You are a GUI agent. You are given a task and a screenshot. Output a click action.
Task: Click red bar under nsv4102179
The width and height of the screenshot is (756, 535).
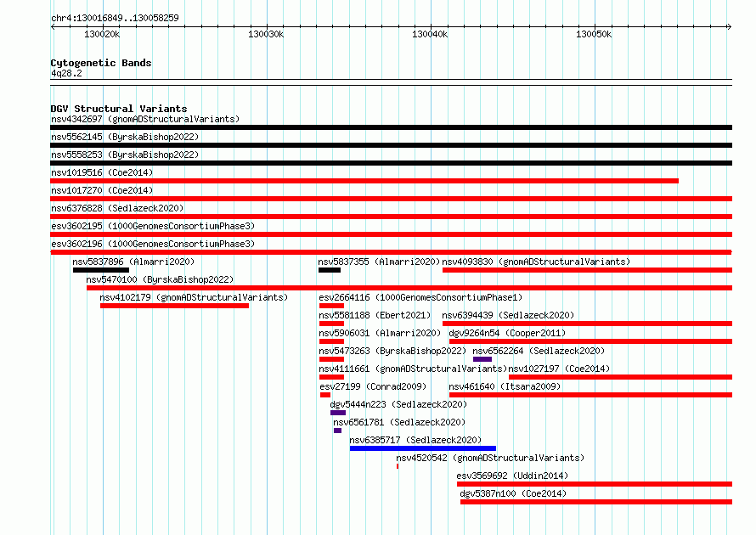tap(174, 306)
